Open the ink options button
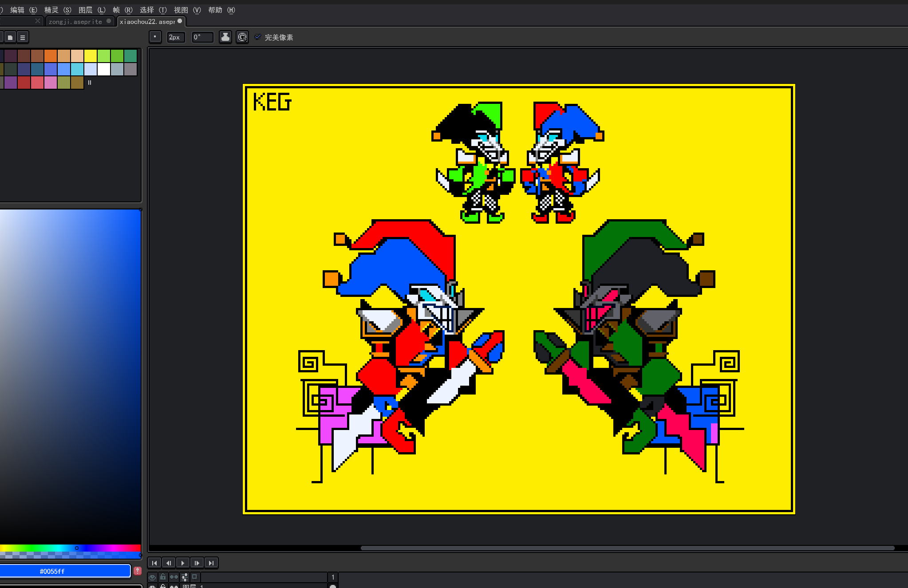The image size is (908, 588). click(225, 37)
